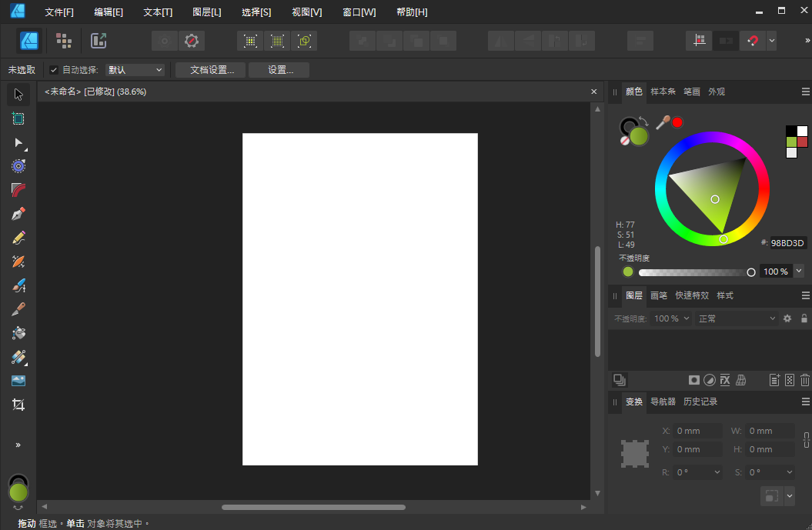Open the 文件[F] menu
The image size is (812, 530).
[x=59, y=12]
